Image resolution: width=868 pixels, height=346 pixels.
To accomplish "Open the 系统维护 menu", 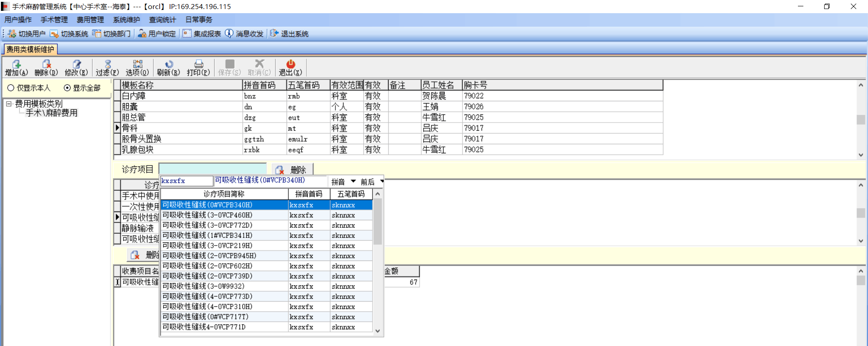I will [x=127, y=20].
